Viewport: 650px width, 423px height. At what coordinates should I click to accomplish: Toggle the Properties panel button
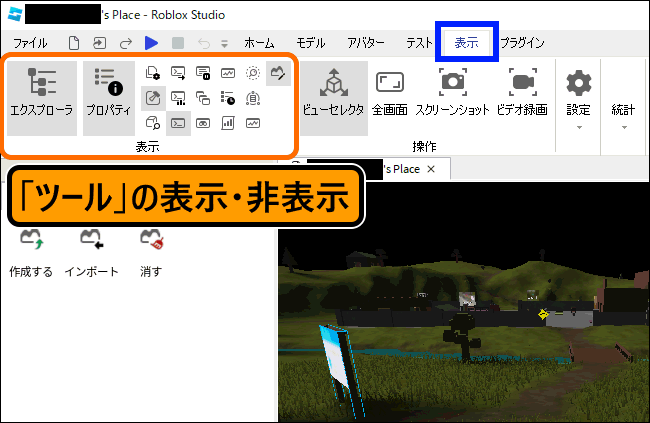109,98
